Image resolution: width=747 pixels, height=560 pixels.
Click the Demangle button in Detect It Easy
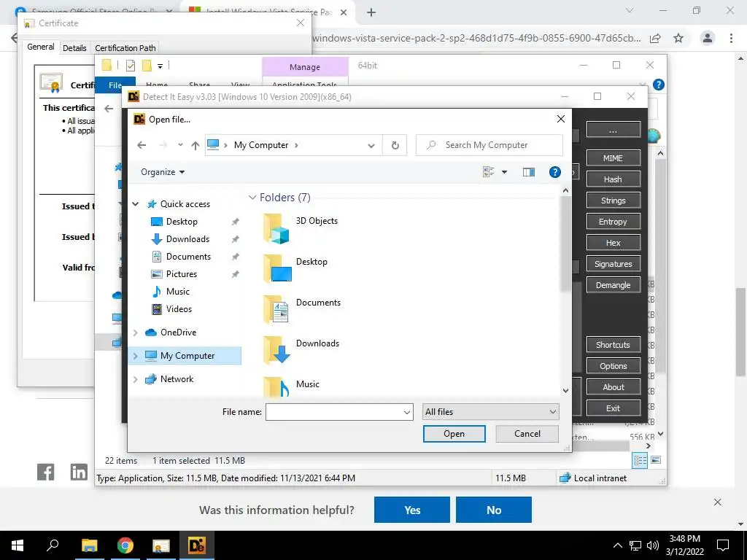tap(613, 285)
